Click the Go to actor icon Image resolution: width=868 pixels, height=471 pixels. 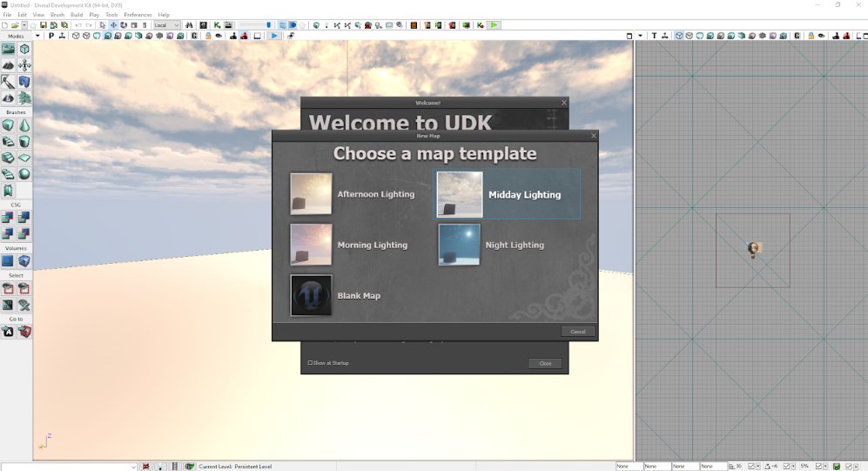tap(9, 332)
